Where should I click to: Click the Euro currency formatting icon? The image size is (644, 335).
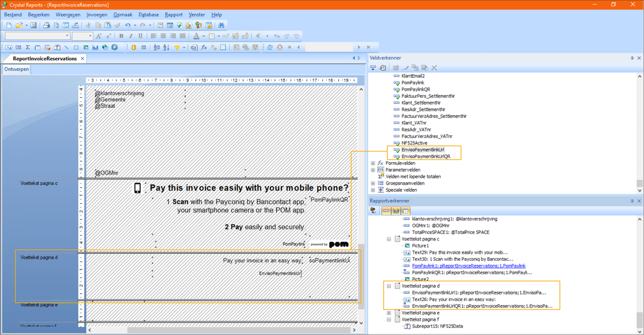[258, 36]
